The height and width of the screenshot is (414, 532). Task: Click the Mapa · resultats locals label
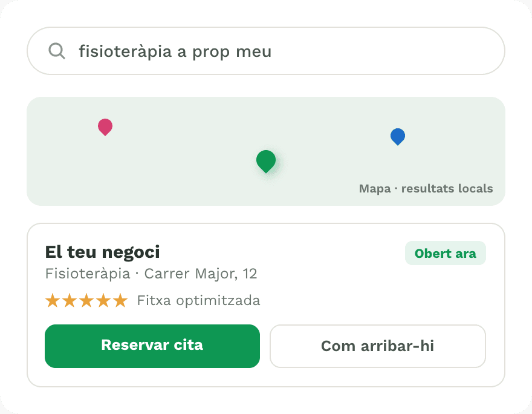(426, 188)
